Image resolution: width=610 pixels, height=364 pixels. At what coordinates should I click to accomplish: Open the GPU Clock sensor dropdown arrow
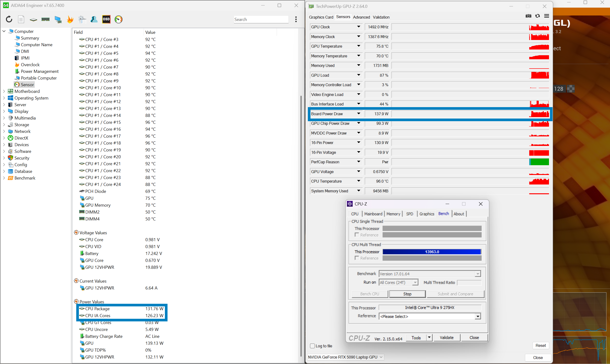(359, 27)
